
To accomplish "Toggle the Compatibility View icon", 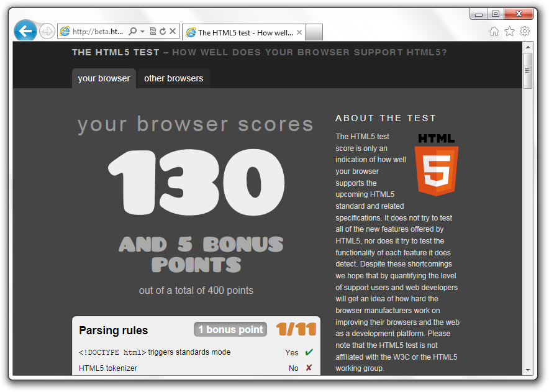I will 153,32.
